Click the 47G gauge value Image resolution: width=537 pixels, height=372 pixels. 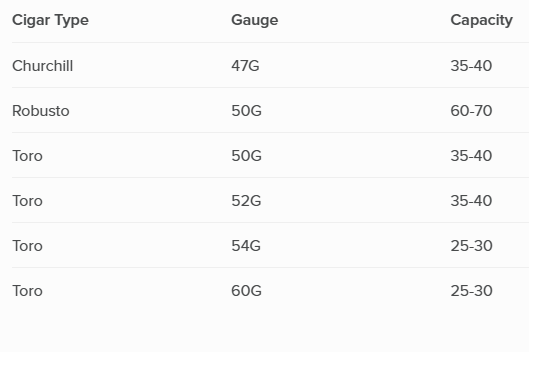pos(245,66)
